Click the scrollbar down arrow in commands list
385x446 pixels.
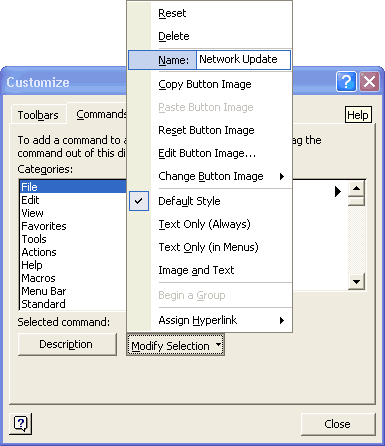click(356, 282)
